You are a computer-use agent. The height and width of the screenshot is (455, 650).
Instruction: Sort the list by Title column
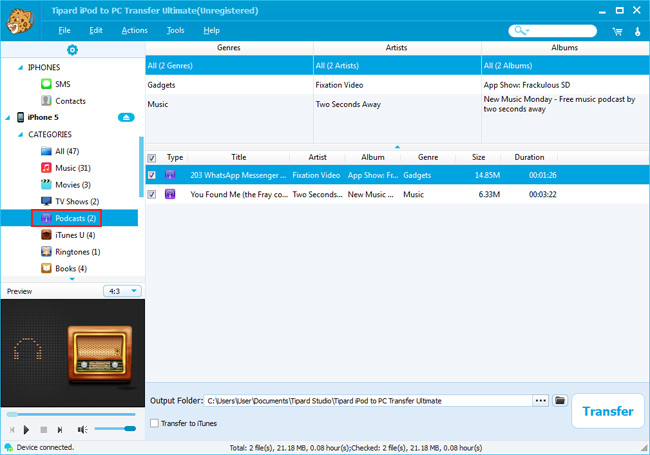pyautogui.click(x=238, y=157)
